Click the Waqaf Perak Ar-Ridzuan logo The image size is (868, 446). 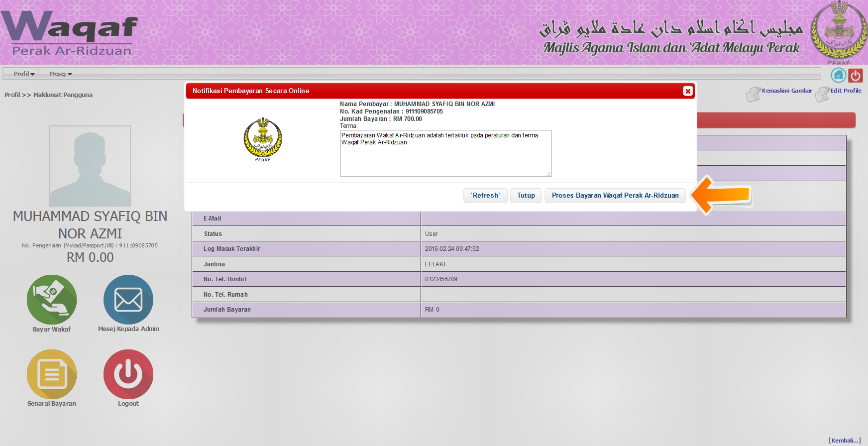point(70,32)
